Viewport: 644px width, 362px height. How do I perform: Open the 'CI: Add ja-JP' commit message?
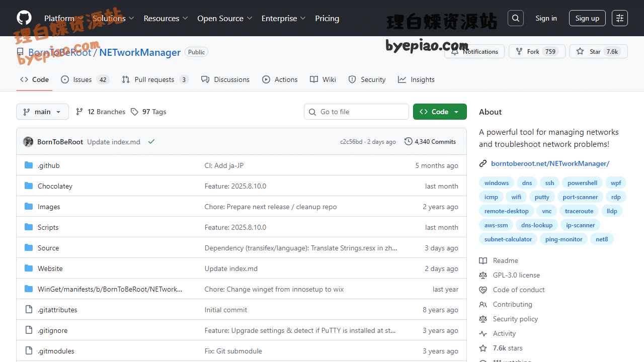point(224,165)
